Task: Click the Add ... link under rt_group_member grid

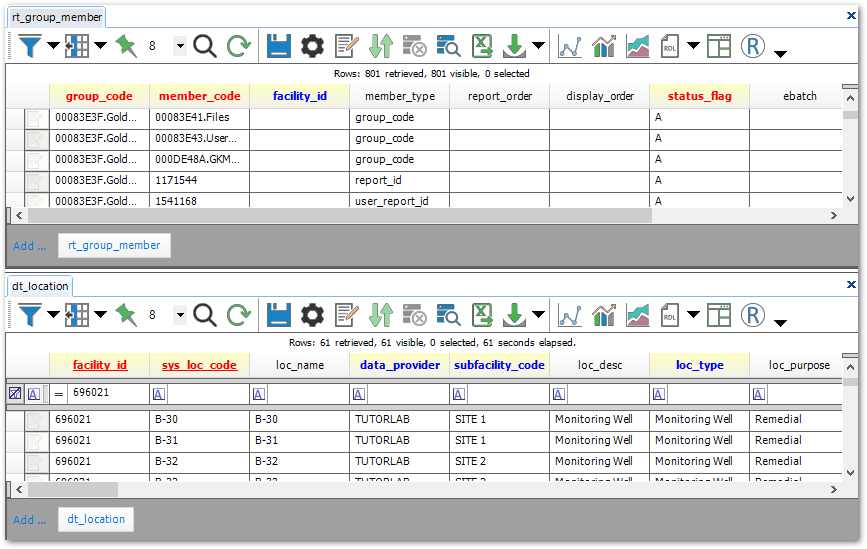Action: pos(29,246)
